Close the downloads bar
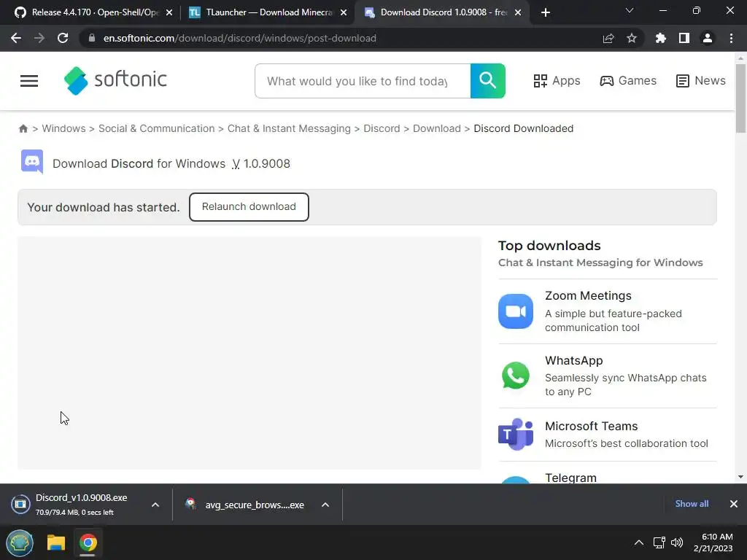 tap(734, 504)
